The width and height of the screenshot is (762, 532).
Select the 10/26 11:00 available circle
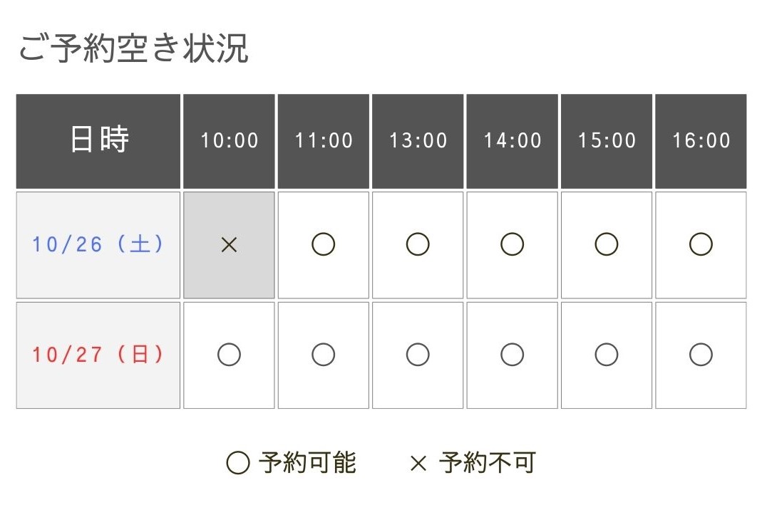[323, 245]
